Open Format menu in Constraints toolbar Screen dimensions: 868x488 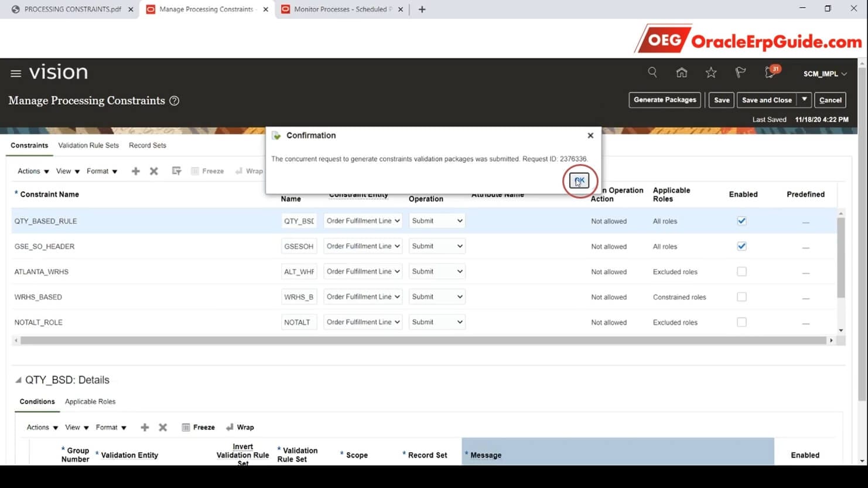pyautogui.click(x=102, y=171)
